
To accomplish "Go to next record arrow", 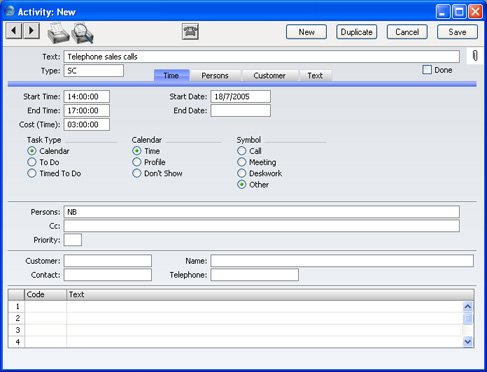I will (31, 31).
